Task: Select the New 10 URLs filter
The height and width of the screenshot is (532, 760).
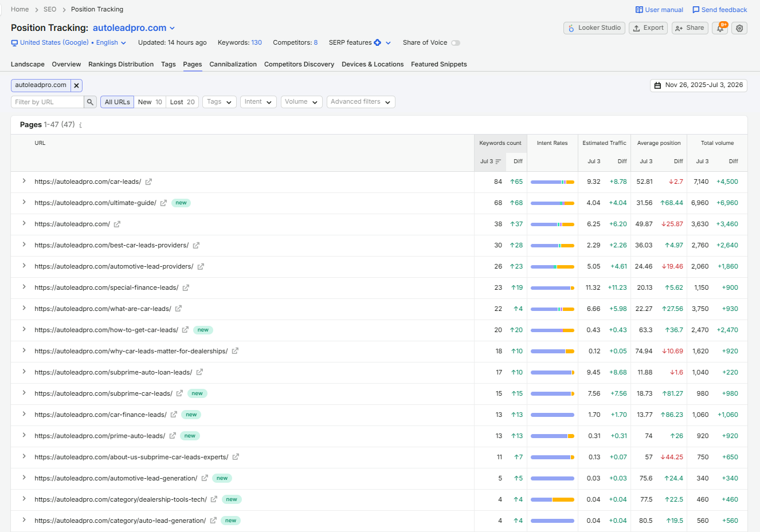Action: tap(150, 102)
